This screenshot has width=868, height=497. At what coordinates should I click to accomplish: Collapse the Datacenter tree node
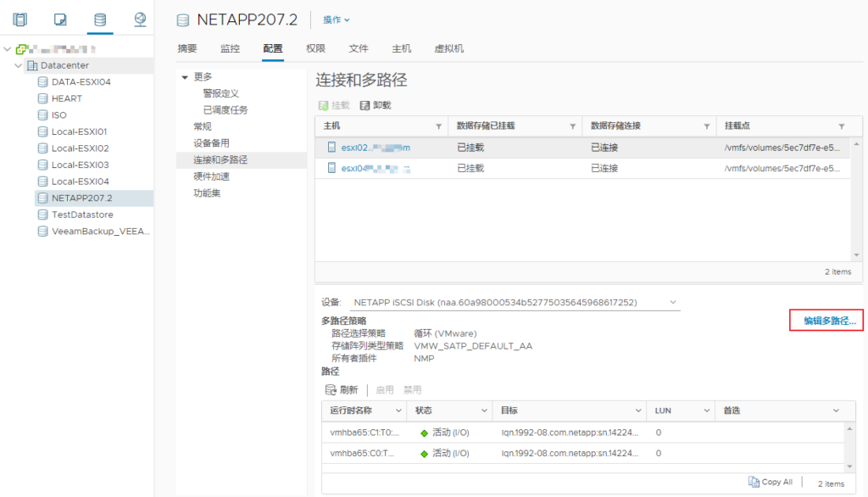(19, 65)
